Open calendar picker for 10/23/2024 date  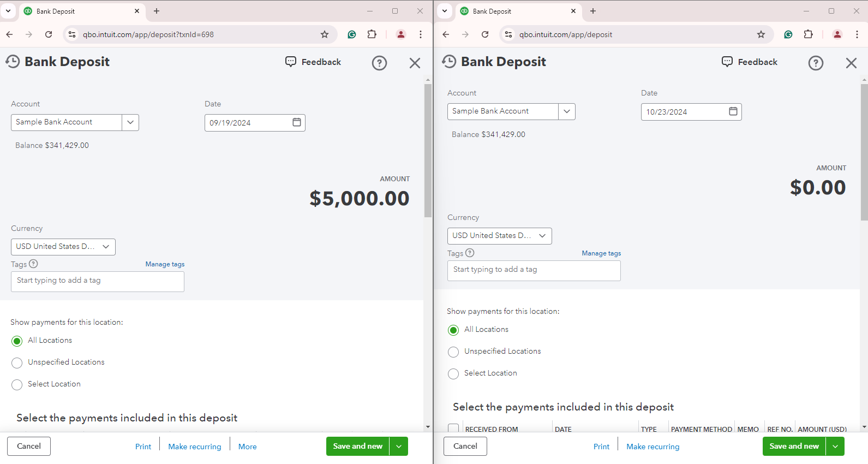click(733, 111)
